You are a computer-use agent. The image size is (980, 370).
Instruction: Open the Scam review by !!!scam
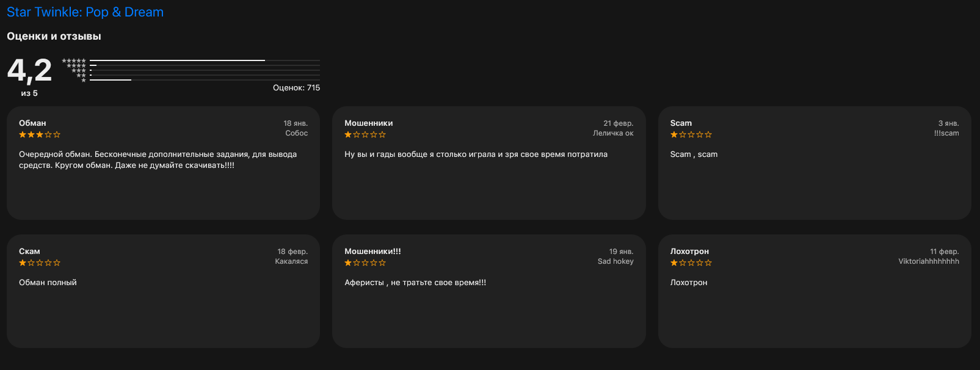(815, 163)
